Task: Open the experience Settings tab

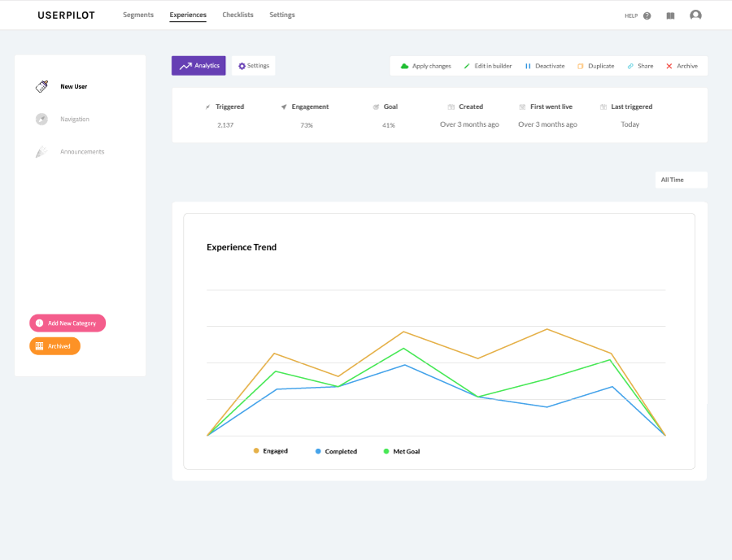Action: pos(254,66)
